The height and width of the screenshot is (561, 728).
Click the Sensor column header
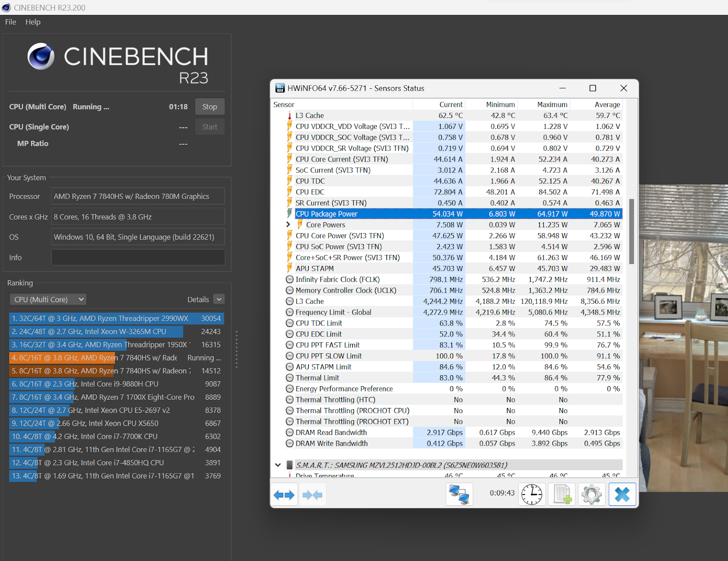tap(342, 105)
